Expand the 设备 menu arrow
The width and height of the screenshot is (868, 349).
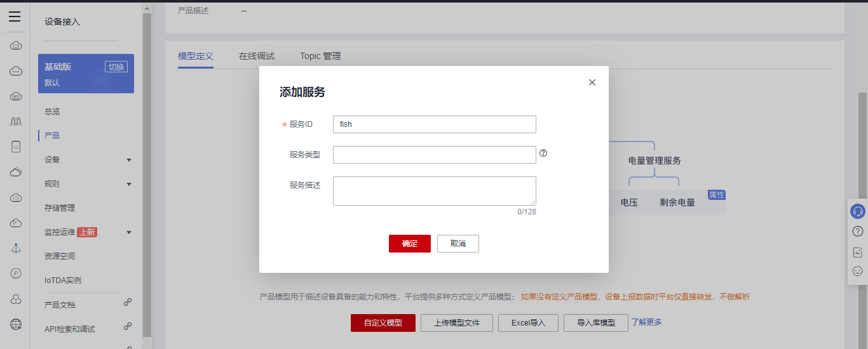coord(129,160)
